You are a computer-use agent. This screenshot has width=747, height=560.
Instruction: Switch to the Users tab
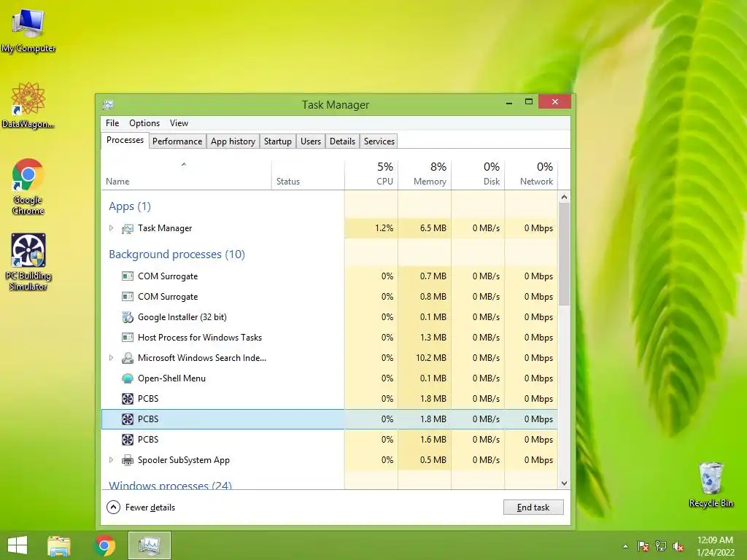coord(311,141)
